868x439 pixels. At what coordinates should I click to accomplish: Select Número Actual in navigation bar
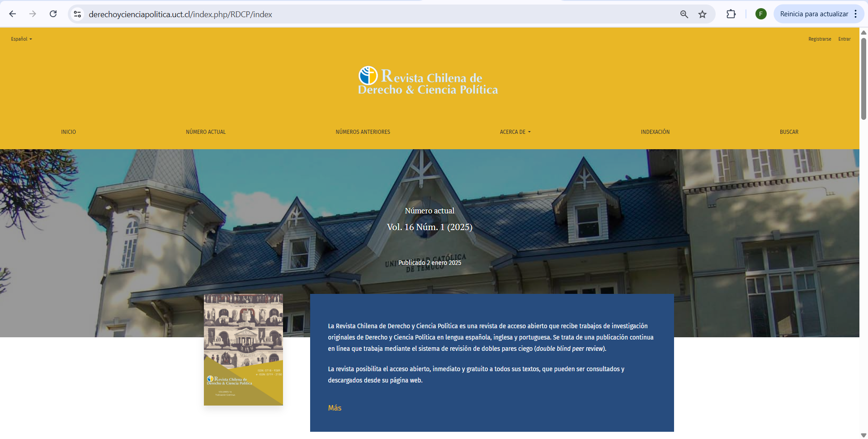(205, 132)
